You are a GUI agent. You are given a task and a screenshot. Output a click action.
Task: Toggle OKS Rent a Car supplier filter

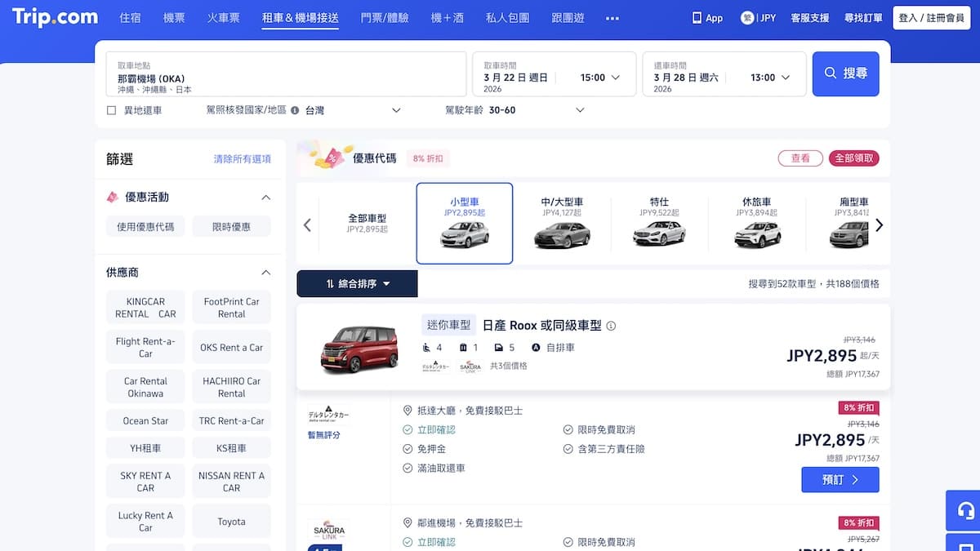tap(231, 348)
